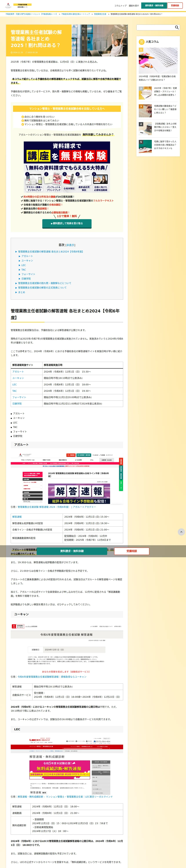The image size is (186, 868).
Task: Select LEC in the table of contents
Action: pos(23,265)
